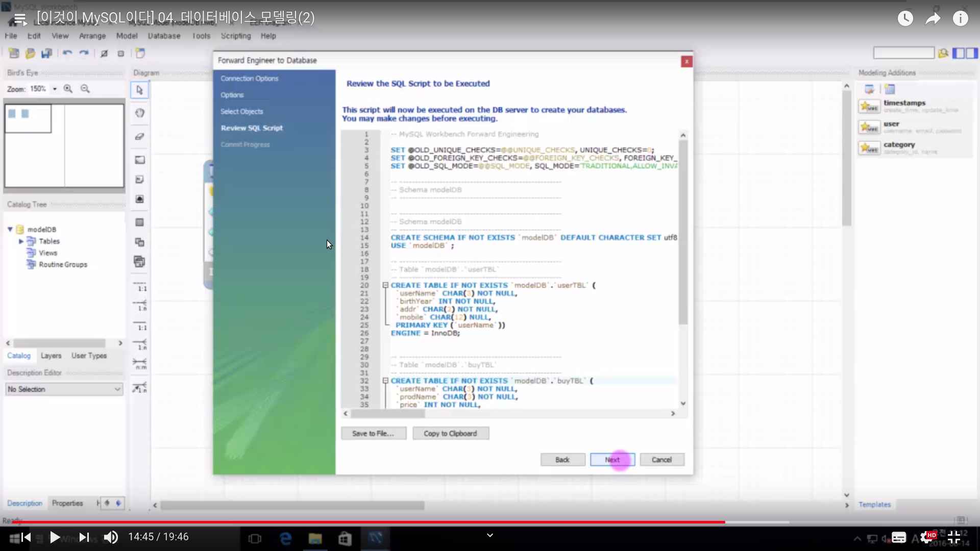Viewport: 980px width, 551px height.
Task: Zoom in the diagram with magnifier plus
Action: pos(68,89)
